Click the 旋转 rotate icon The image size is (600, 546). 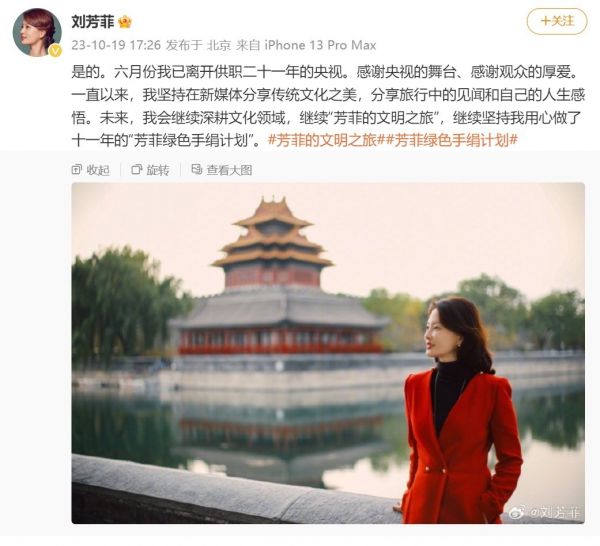coord(136,170)
